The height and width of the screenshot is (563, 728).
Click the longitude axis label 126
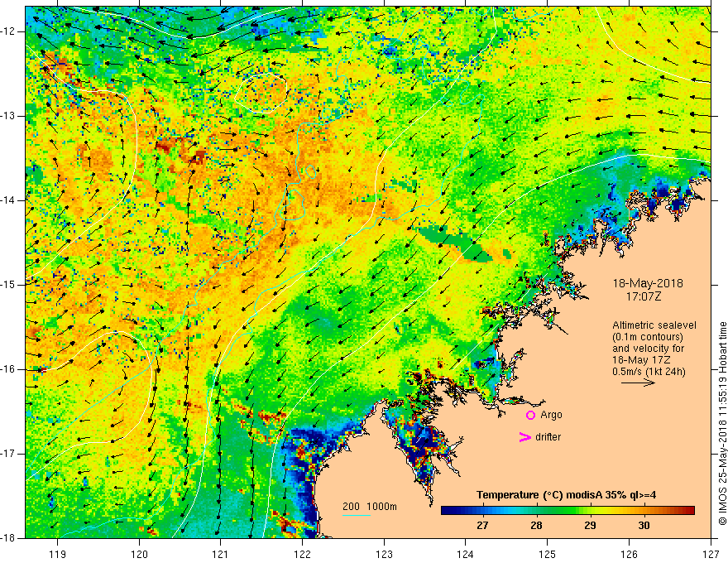coord(629,554)
